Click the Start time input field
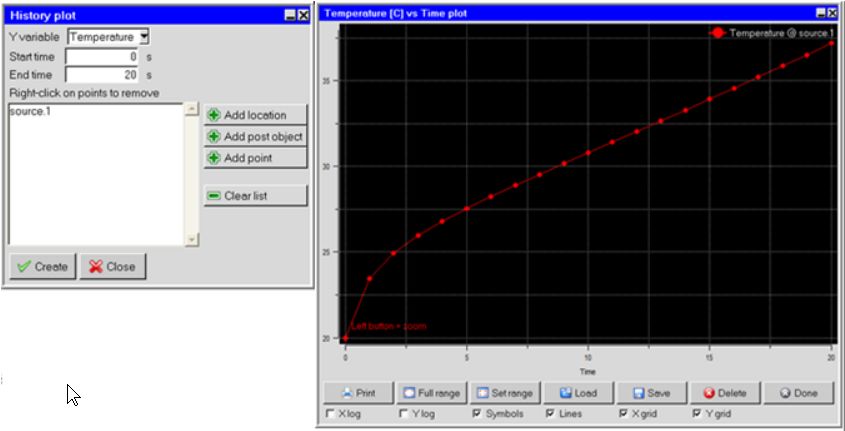 click(101, 57)
